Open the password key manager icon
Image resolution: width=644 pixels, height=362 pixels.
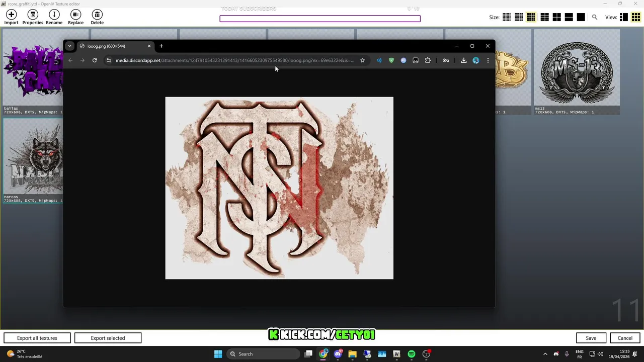[446, 60]
